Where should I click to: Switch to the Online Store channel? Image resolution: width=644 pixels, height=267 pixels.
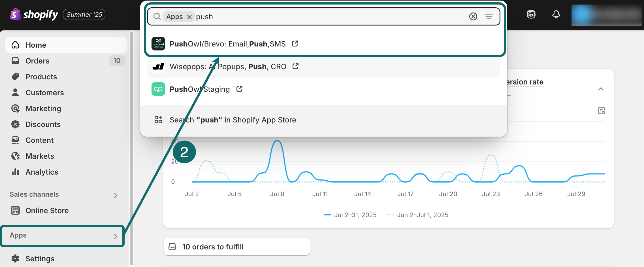47,210
